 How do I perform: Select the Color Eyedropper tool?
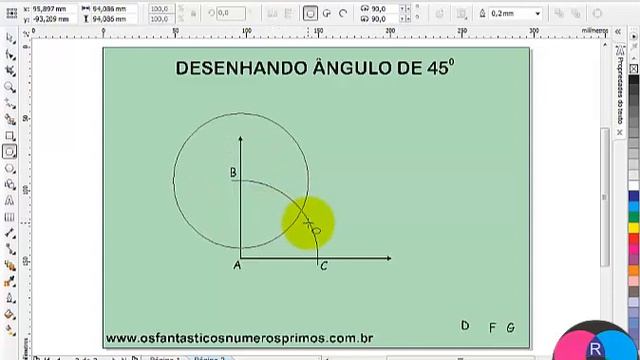point(10,282)
